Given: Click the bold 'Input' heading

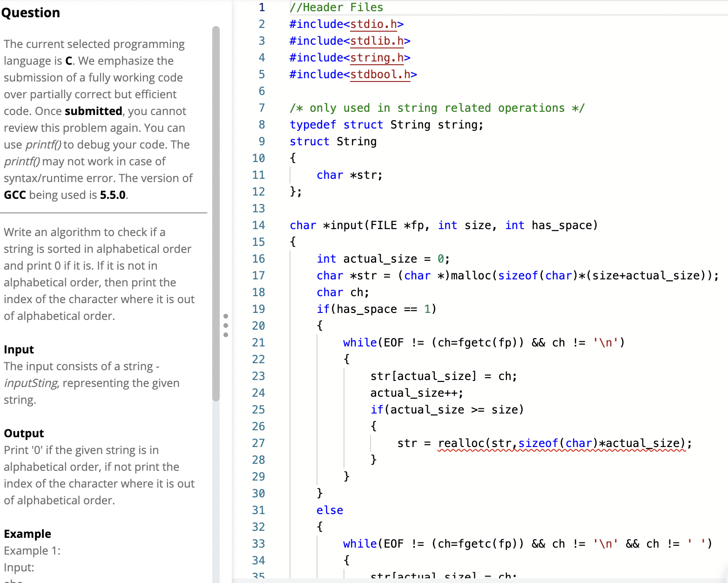Looking at the screenshot, I should click(x=19, y=350).
